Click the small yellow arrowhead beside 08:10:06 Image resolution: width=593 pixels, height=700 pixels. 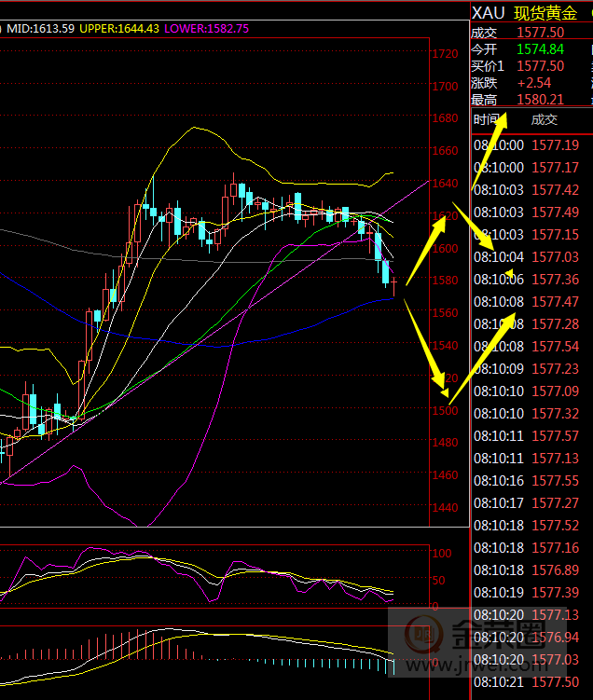pos(509,273)
